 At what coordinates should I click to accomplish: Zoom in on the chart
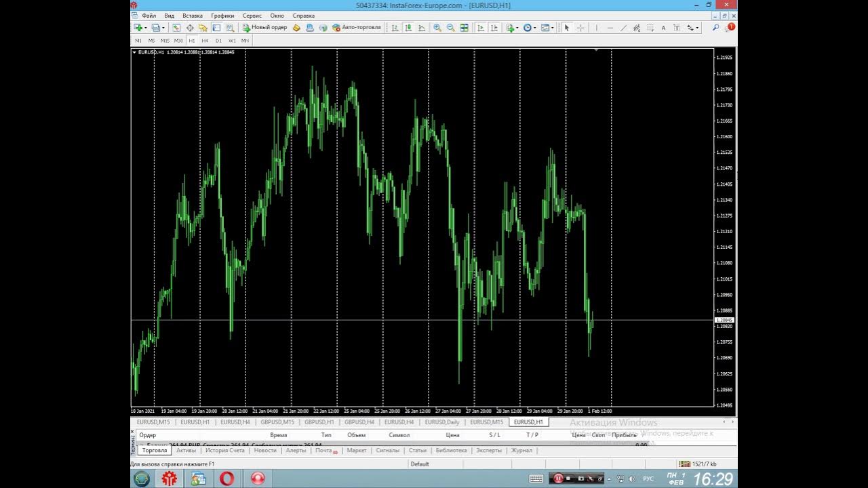[437, 28]
